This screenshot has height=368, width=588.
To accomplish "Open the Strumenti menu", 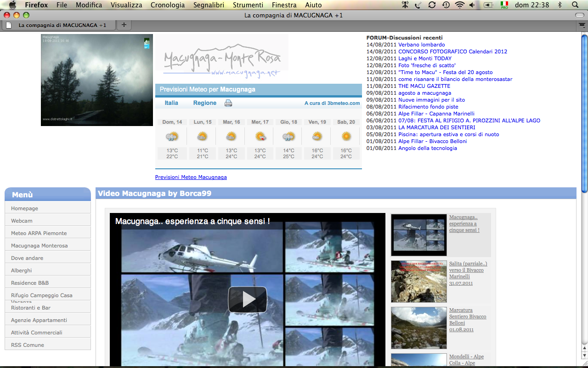I will 248,5.
